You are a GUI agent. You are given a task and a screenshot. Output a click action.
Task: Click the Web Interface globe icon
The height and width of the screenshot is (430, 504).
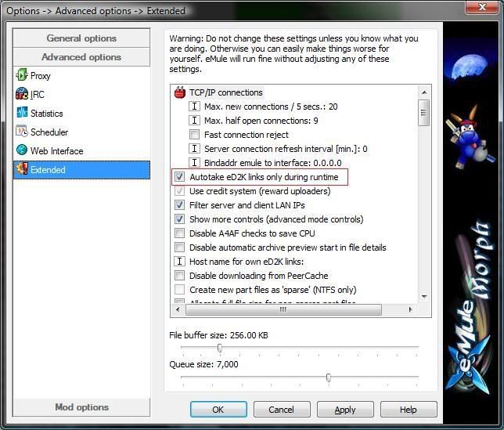22,150
